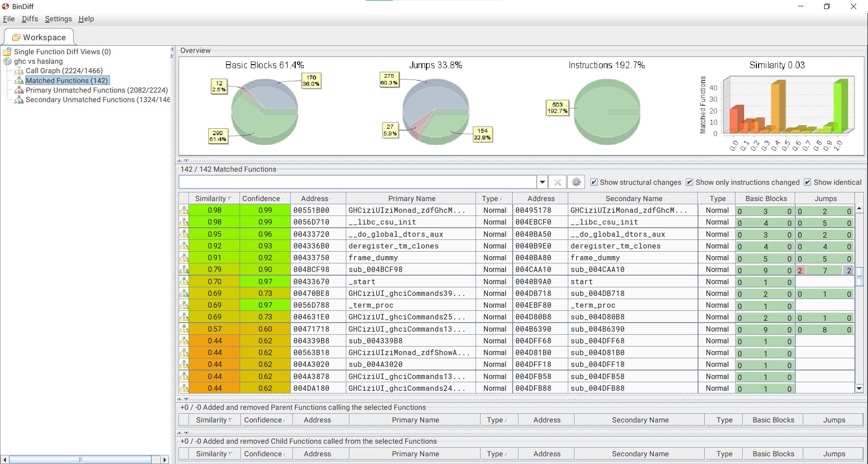Click row icon at address 00563B18
The height and width of the screenshot is (464, 868).
(x=184, y=352)
